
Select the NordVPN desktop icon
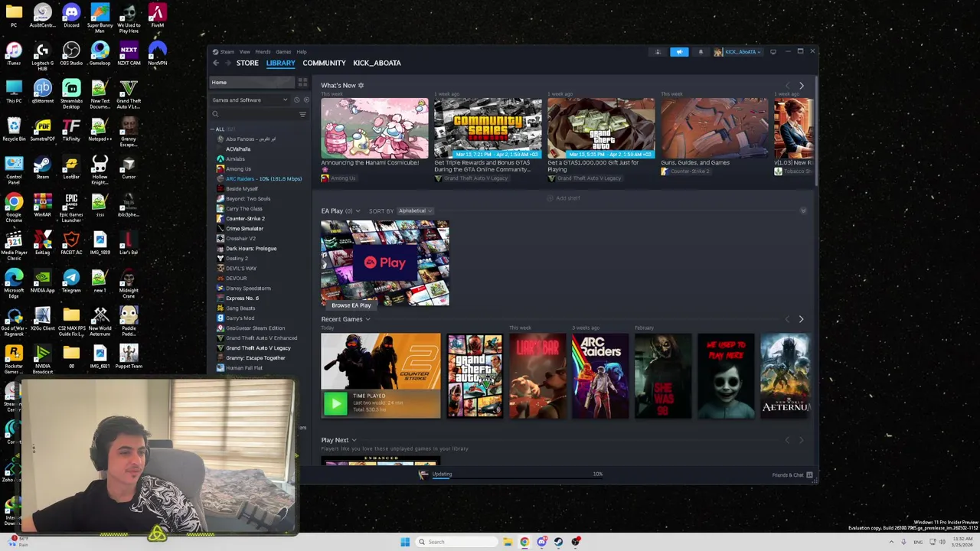click(157, 54)
